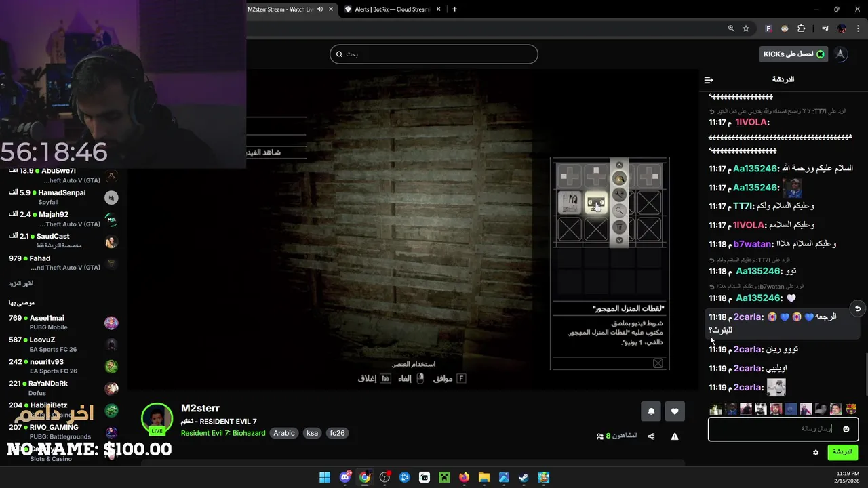
Task: Expand the show more link under followed channels
Action: pos(21,284)
